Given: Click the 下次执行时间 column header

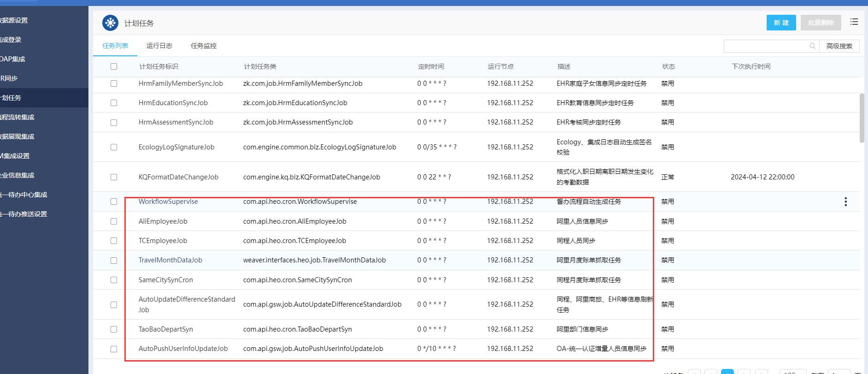Looking at the screenshot, I should [x=751, y=66].
